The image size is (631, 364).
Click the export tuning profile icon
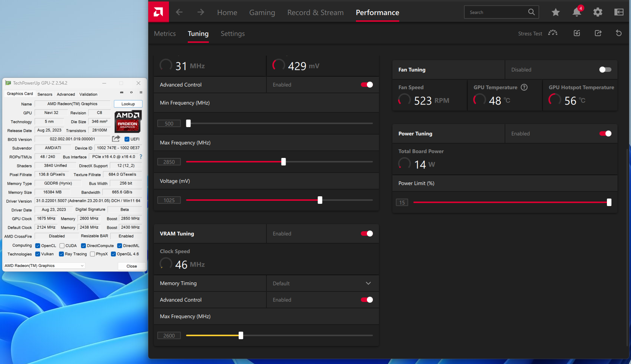pos(598,33)
